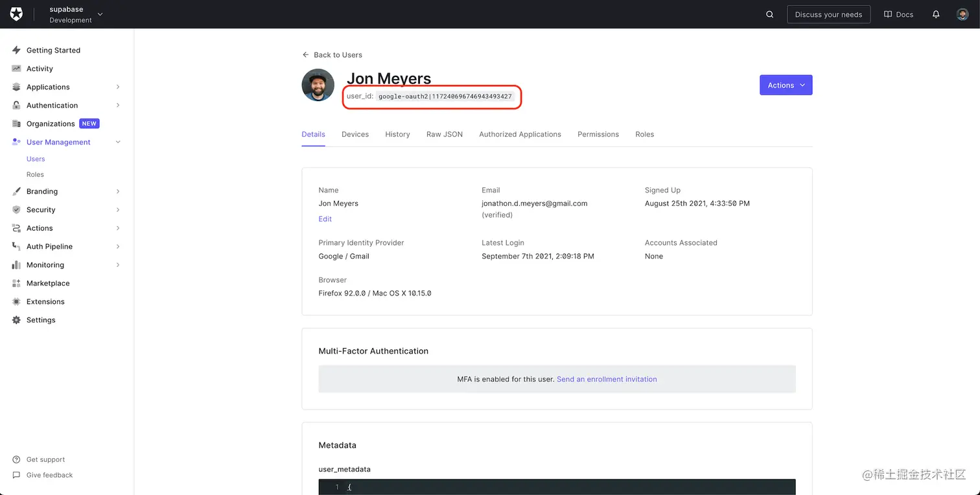Send an enrollment invitation

tap(607, 379)
